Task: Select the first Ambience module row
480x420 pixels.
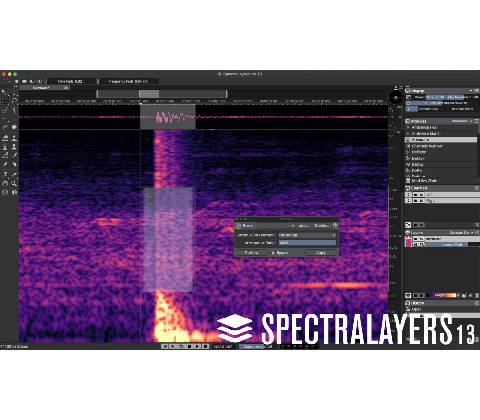Action: click(x=441, y=127)
